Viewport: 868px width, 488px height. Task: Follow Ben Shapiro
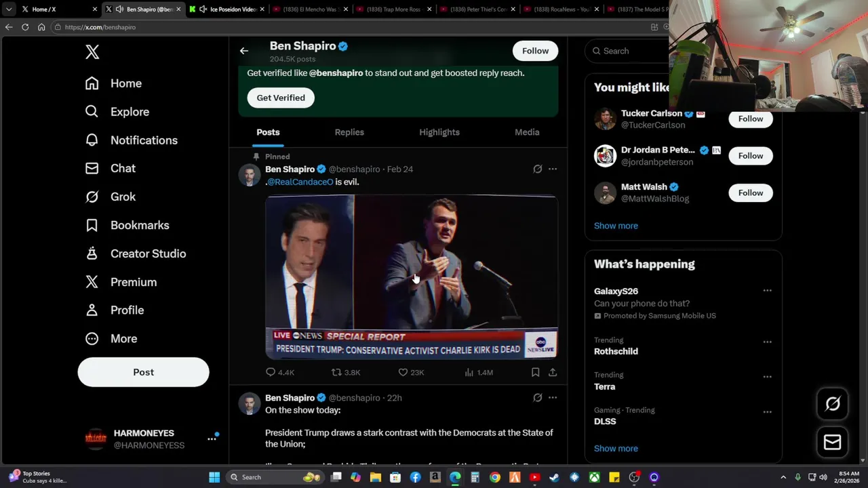click(x=535, y=51)
